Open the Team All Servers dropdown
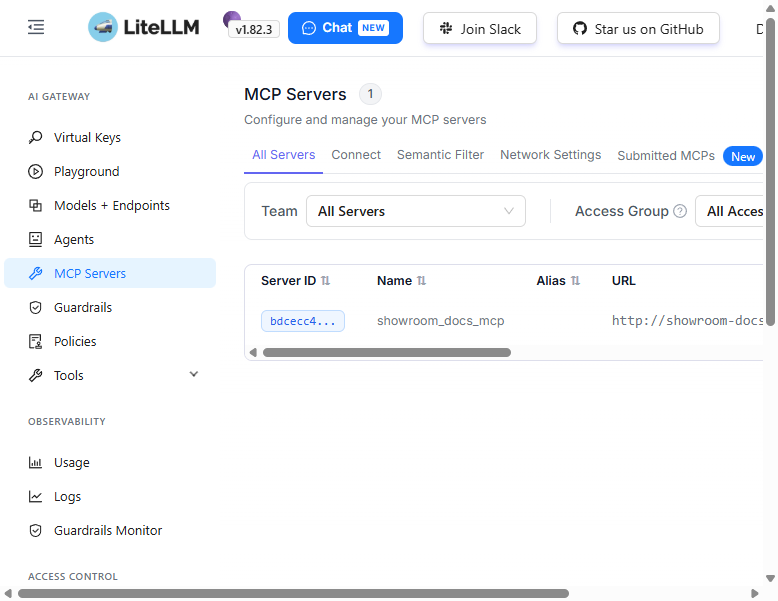778x601 pixels. [x=416, y=211]
